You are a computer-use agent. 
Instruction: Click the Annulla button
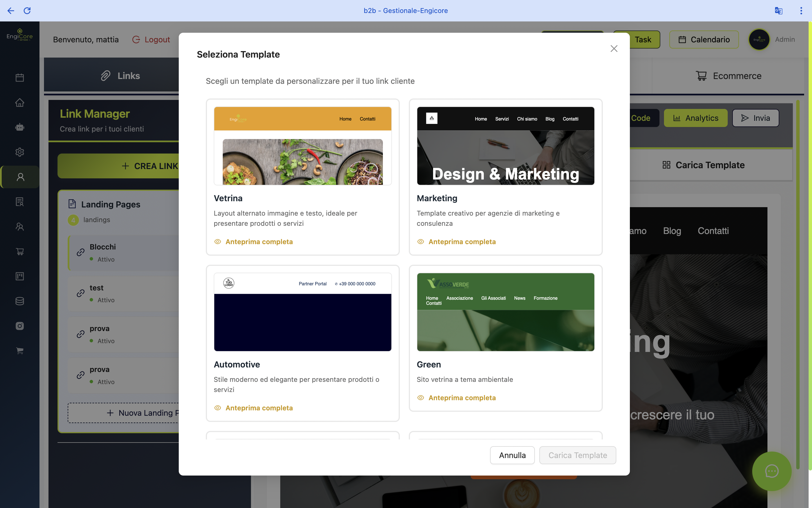tap(512, 455)
